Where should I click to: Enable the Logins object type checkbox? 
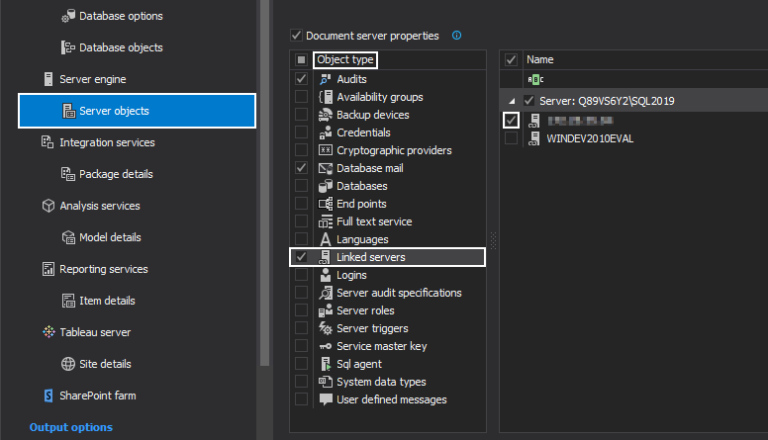pyautogui.click(x=302, y=275)
